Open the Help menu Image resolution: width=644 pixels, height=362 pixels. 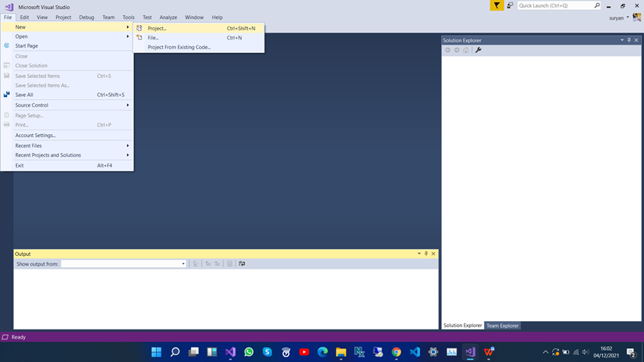click(x=217, y=17)
